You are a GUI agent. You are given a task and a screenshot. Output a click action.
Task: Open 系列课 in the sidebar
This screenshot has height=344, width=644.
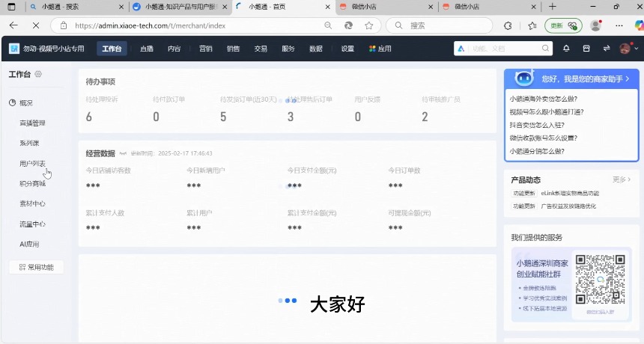click(29, 143)
